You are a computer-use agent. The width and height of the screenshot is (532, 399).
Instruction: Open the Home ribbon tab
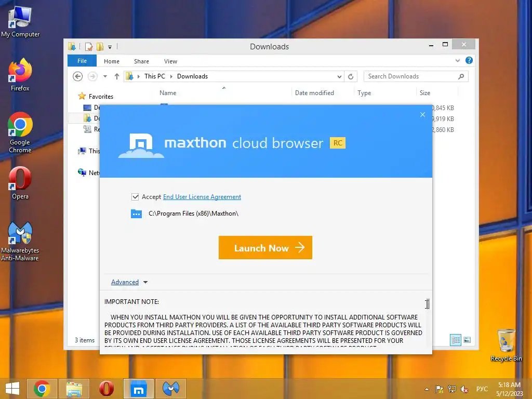(x=112, y=61)
